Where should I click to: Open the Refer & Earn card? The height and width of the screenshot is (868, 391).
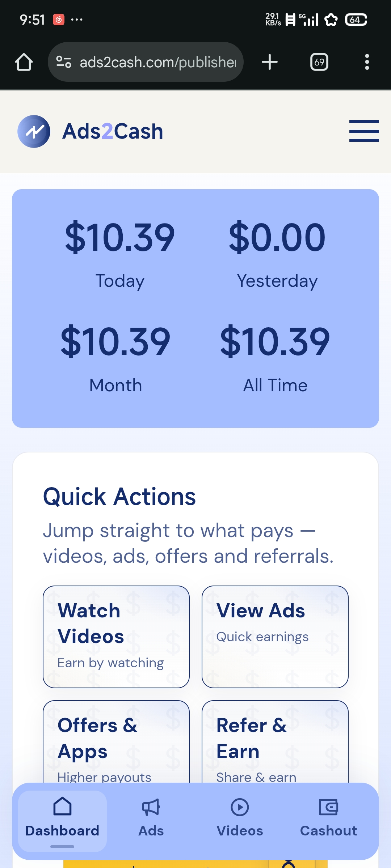[275, 742]
